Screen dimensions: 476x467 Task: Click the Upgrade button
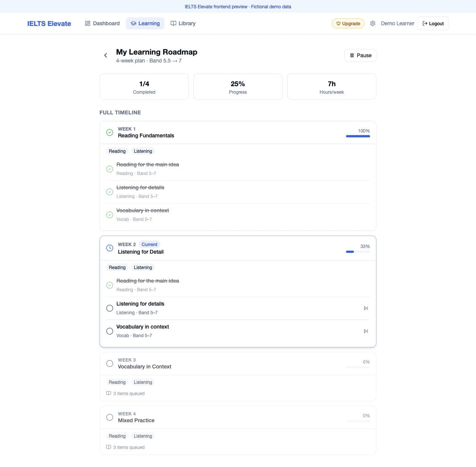point(348,23)
